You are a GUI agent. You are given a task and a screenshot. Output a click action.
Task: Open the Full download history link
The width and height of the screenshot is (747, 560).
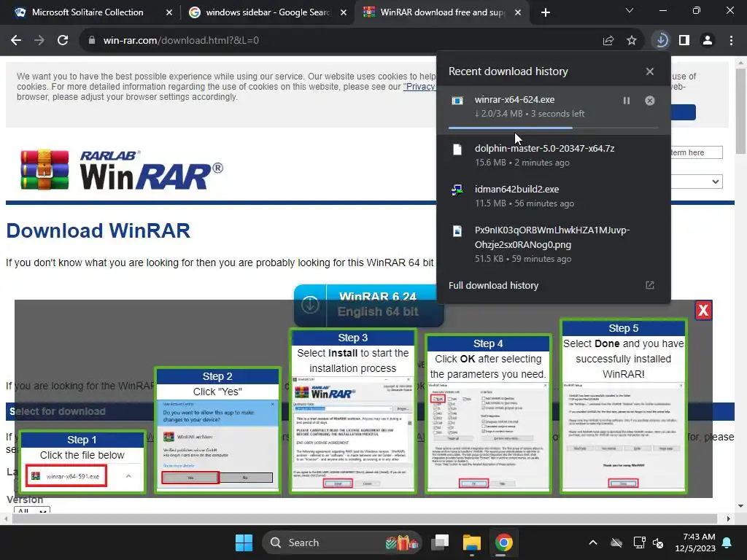pyautogui.click(x=494, y=285)
